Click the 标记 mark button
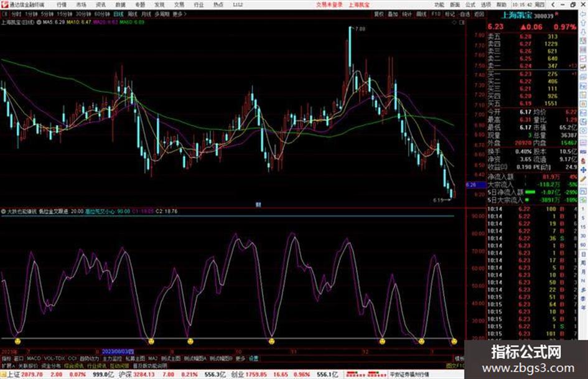 coord(450,14)
